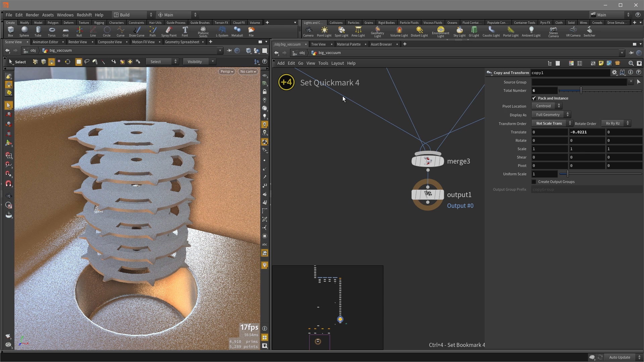Select the Metaball shelf tool
The image size is (644, 362).
237,31
